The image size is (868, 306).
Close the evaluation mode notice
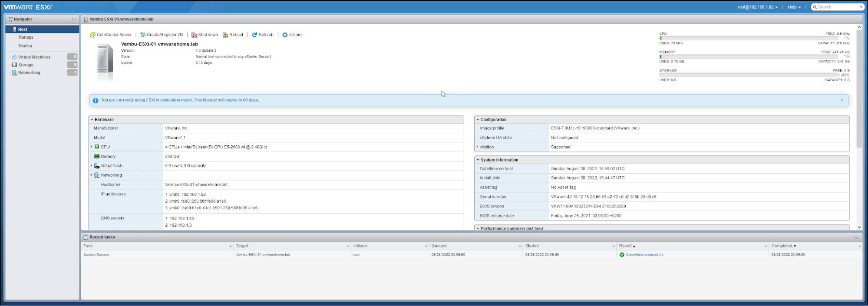pyautogui.click(x=842, y=100)
